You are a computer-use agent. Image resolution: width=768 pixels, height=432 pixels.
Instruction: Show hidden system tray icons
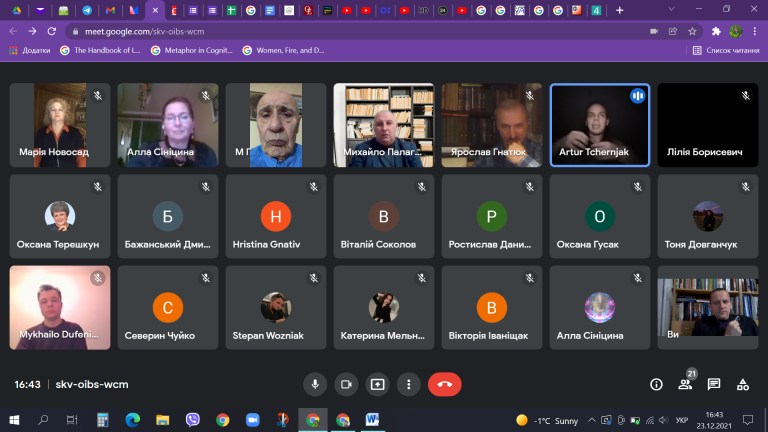click(x=592, y=420)
